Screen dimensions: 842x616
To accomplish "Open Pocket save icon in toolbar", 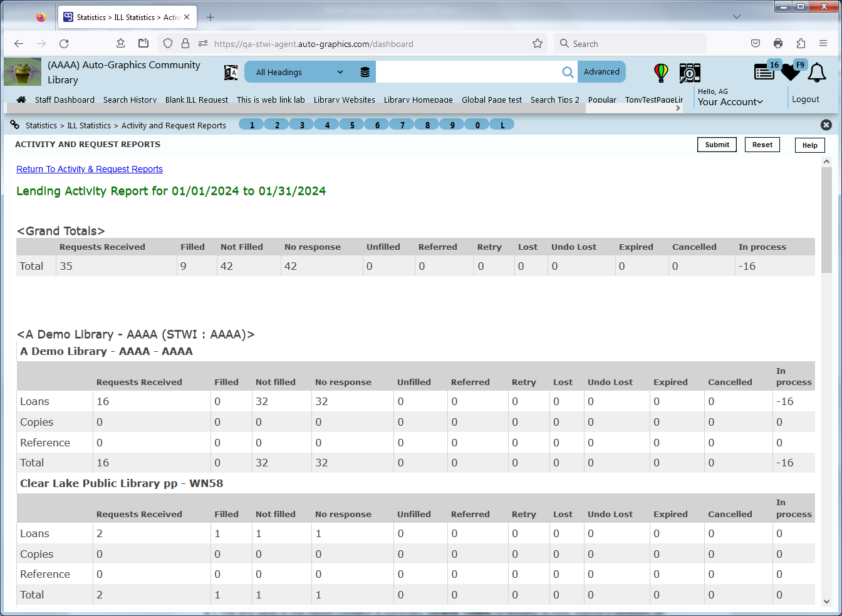I will coord(756,43).
